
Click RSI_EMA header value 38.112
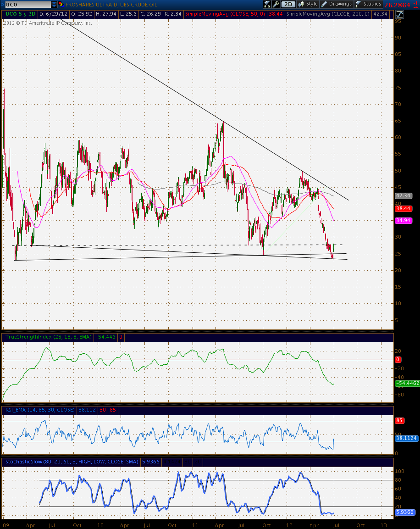[87, 410]
